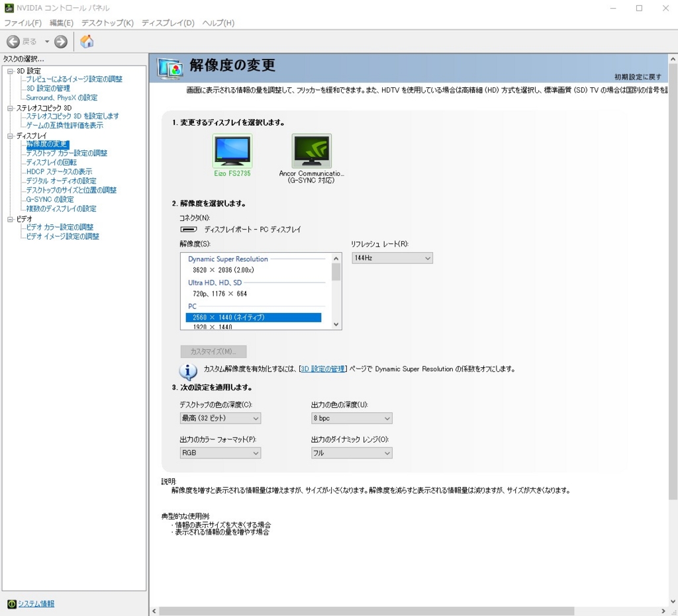This screenshot has height=616, width=678.
Task: Click the DisplayPort connector icon
Action: 189,230
